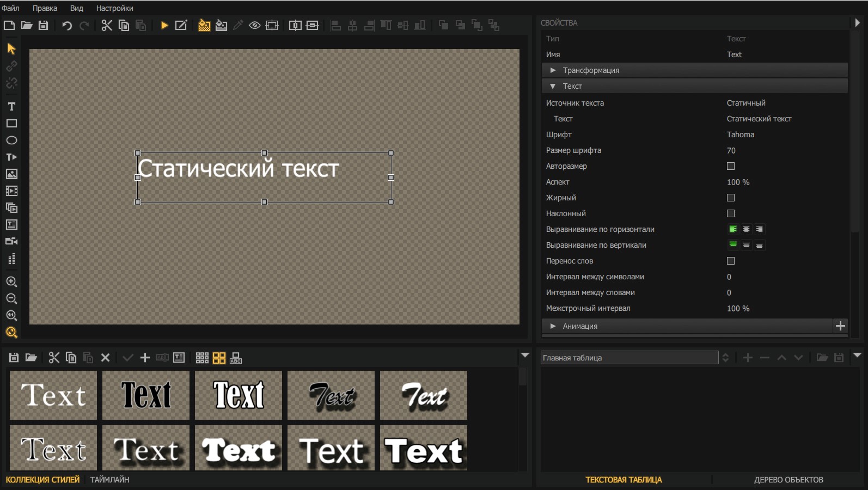This screenshot has height=490, width=868.
Task: Click the Cut scissors icon in top toolbar
Action: [107, 25]
